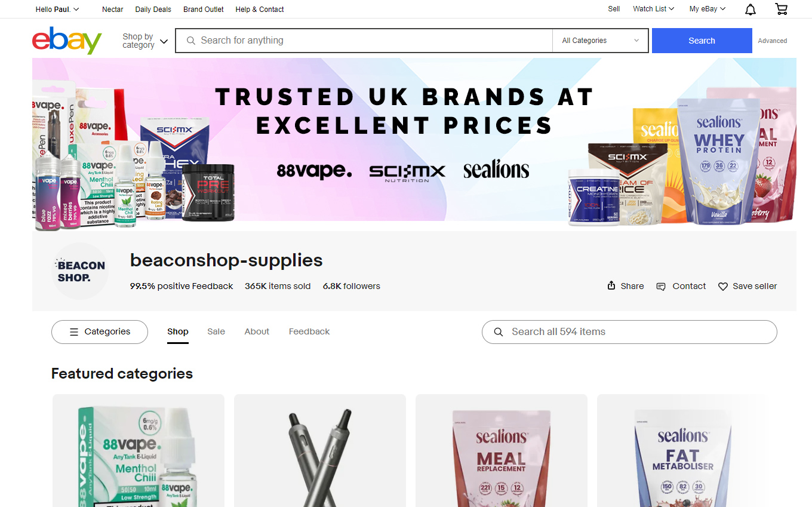This screenshot has height=507, width=812.
Task: Click the blue Search button
Action: pos(702,41)
